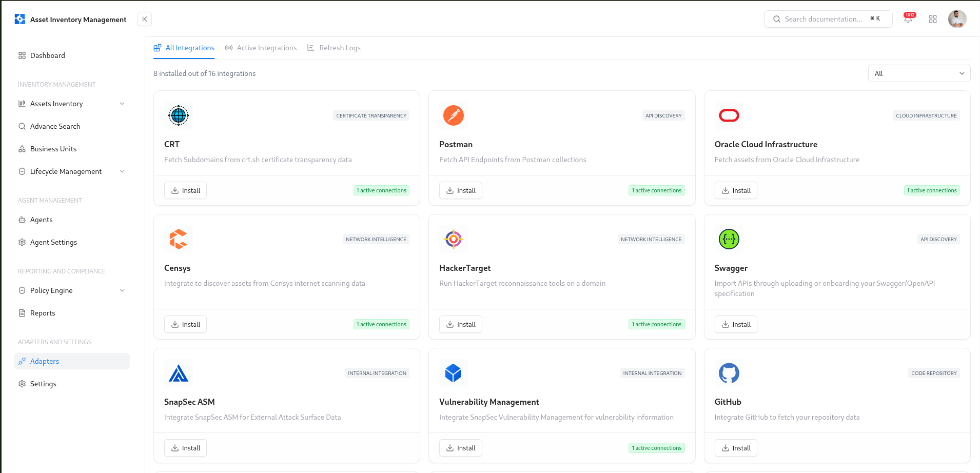Click the Vulnerability Management cube icon
Image resolution: width=980 pixels, height=473 pixels.
(454, 373)
